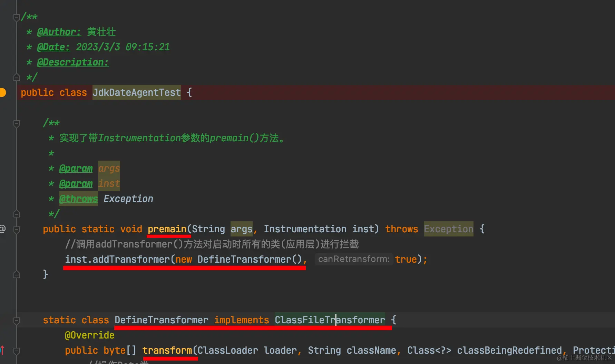615x364 pixels.
Task: Collapse the premain method body
Action: click(16, 229)
